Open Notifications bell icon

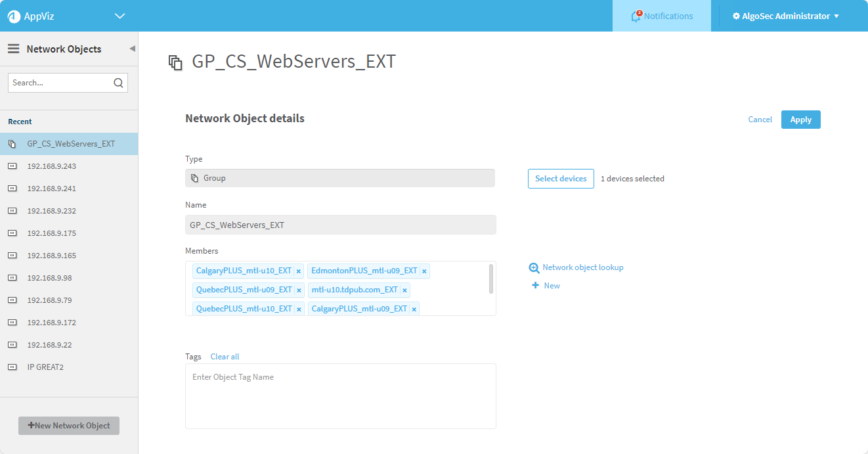(x=636, y=16)
